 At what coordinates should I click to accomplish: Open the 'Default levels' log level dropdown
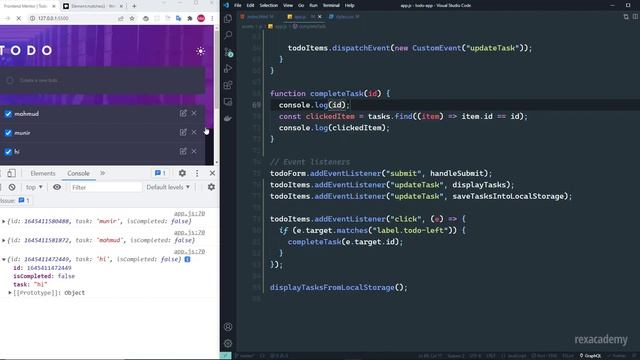pos(168,187)
